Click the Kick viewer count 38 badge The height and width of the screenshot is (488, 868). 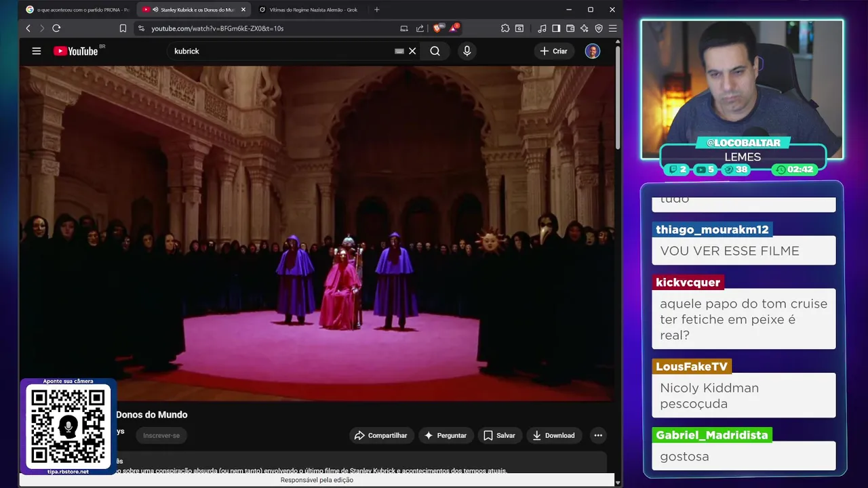click(736, 169)
